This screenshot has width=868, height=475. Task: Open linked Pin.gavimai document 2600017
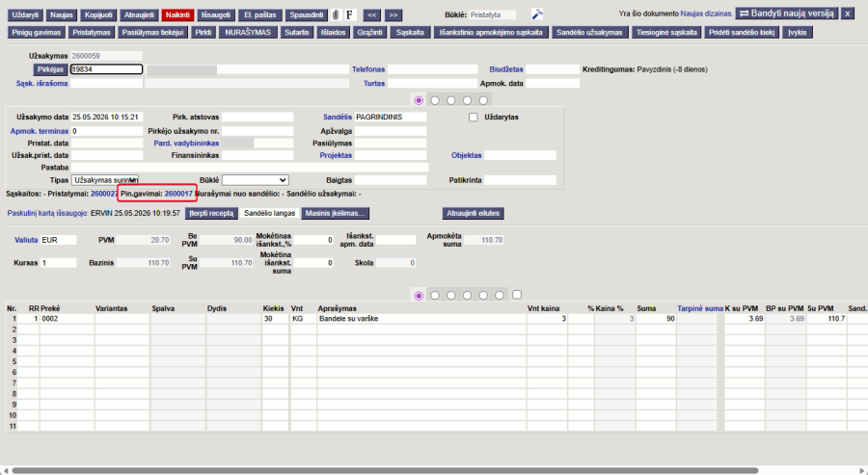click(178, 194)
